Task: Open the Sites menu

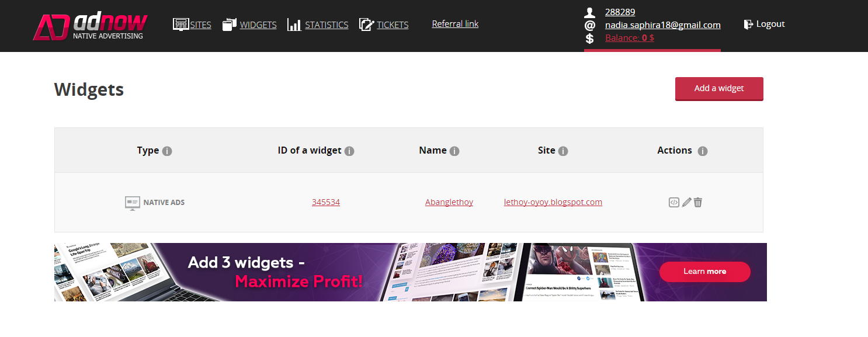Action: click(192, 25)
